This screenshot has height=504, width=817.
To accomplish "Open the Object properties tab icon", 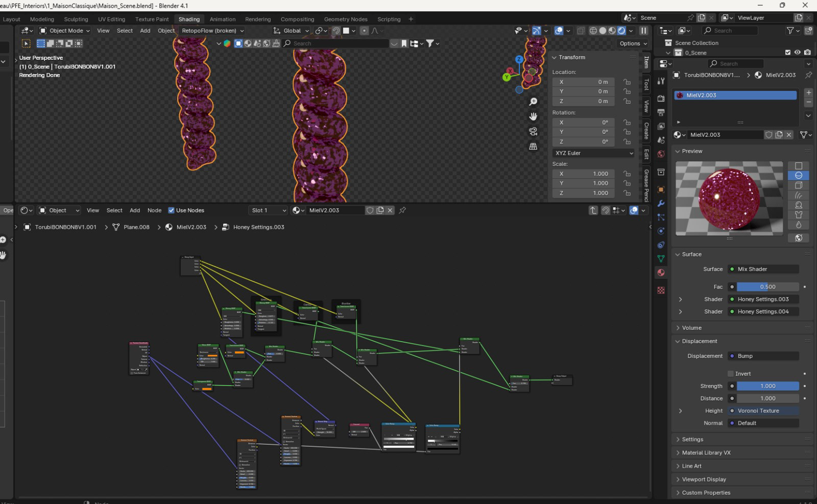I will 661,189.
